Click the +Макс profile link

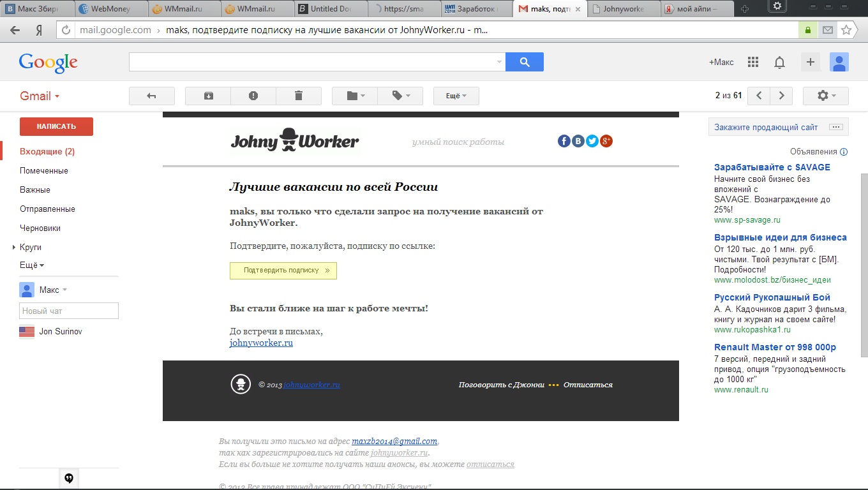tap(721, 62)
